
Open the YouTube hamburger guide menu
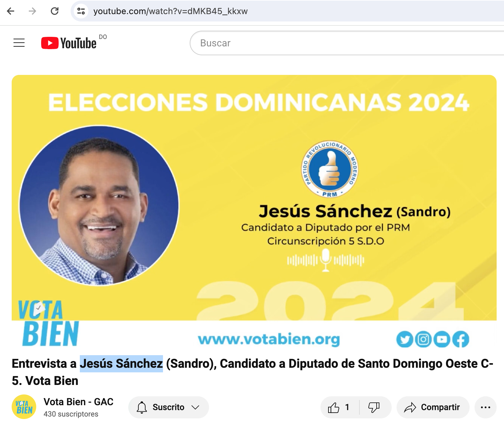[19, 43]
